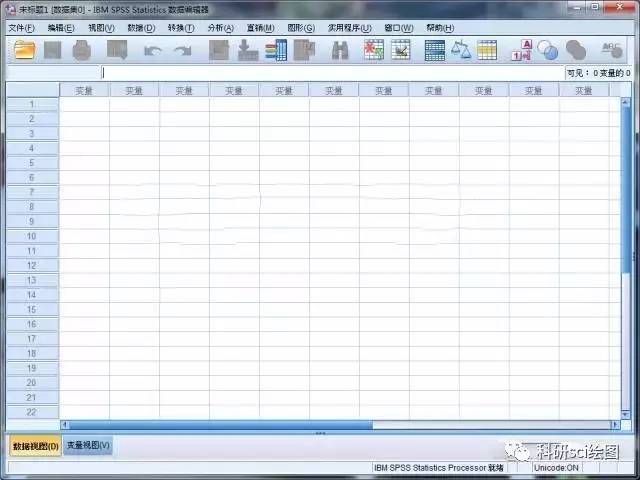The image size is (640, 480).
Task: Open a data file with the folder icon
Action: [24, 50]
